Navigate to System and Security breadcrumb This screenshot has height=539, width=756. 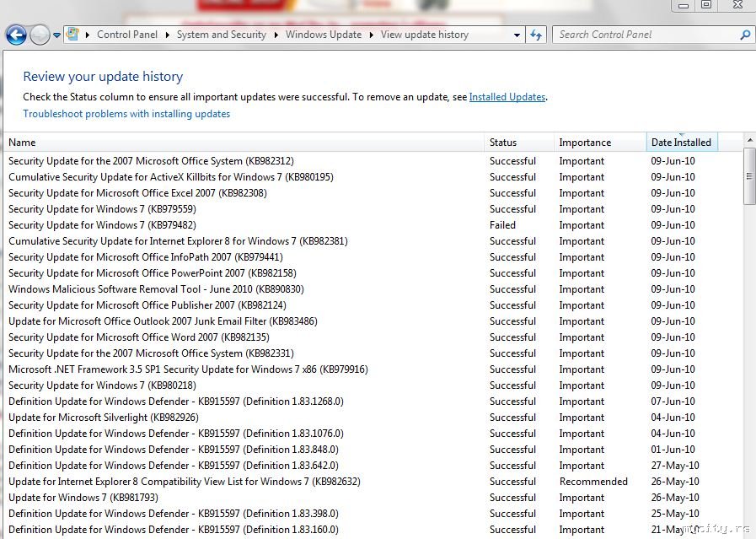tap(222, 35)
